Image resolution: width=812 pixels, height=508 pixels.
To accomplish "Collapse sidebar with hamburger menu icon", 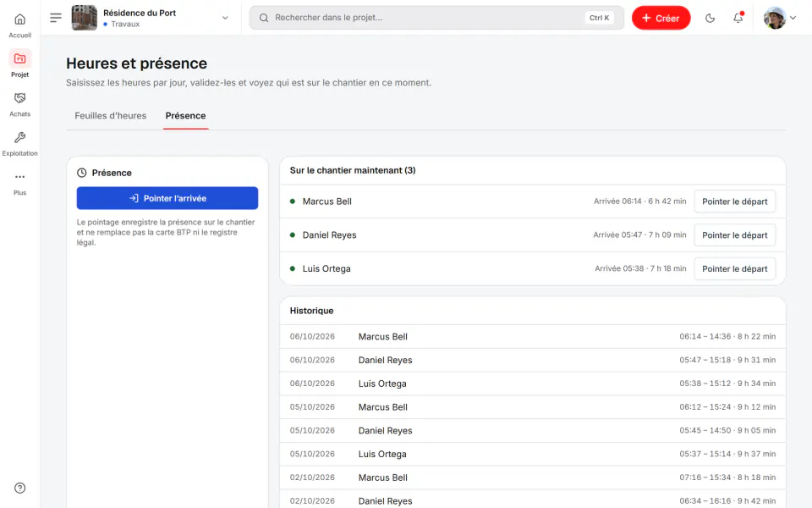I will click(x=56, y=18).
